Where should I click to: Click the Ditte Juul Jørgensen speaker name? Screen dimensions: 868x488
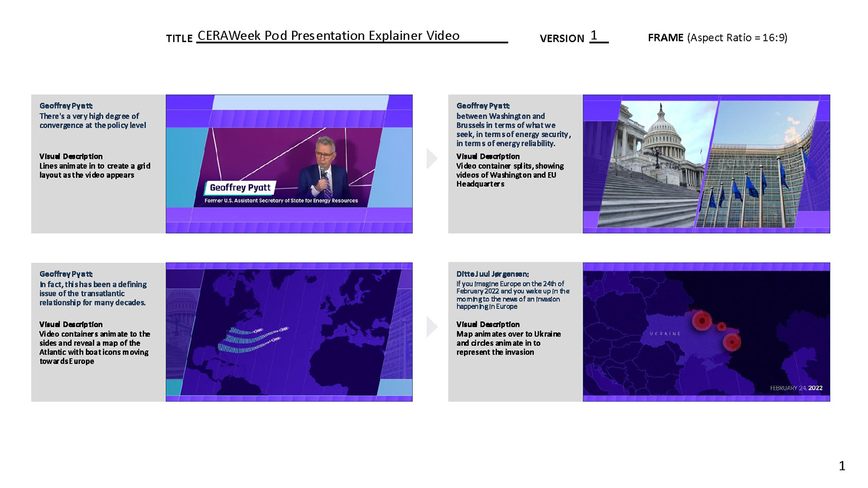pyautogui.click(x=492, y=274)
